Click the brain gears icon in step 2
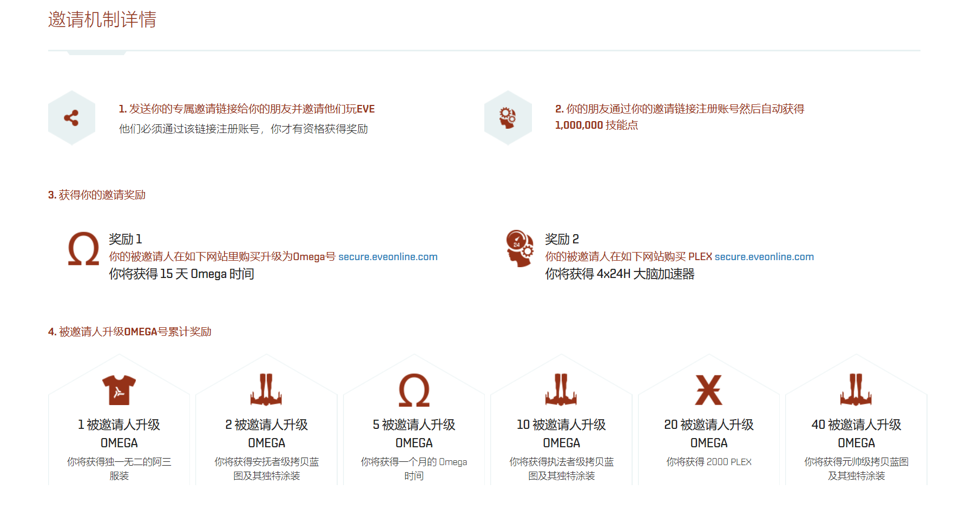The width and height of the screenshot is (980, 510). coord(508,118)
